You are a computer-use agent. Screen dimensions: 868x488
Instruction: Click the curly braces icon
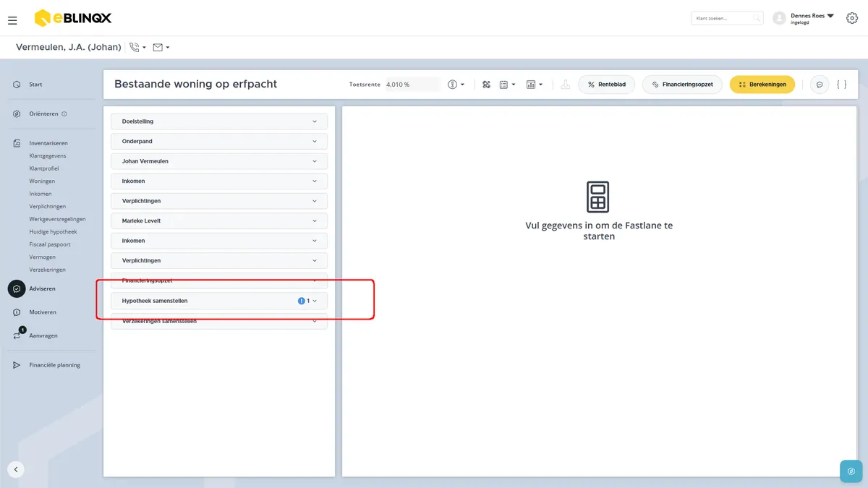click(842, 85)
